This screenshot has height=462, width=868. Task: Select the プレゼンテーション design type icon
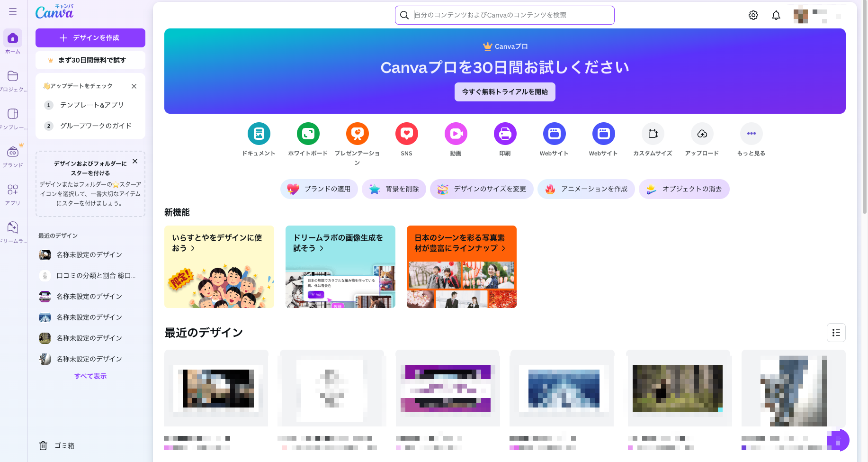coord(358,134)
